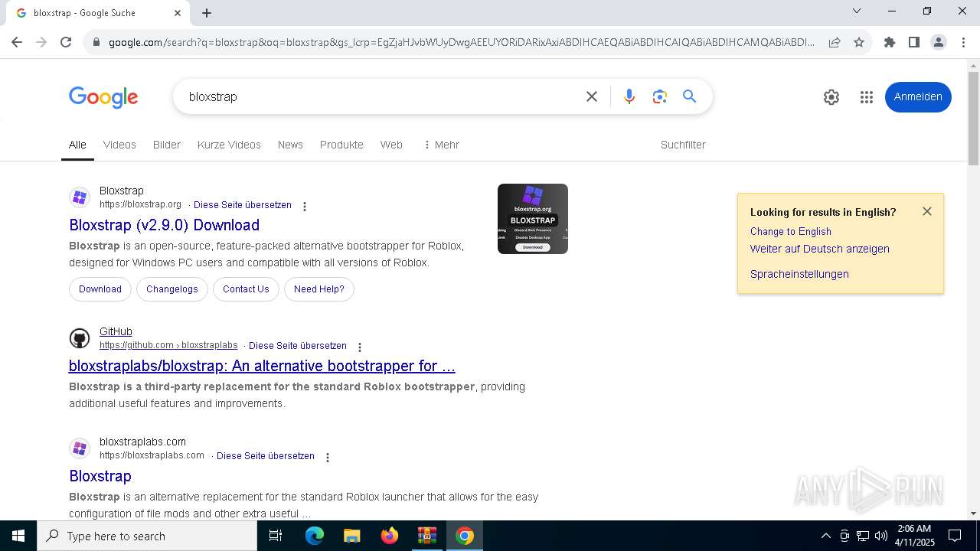980x551 pixels.
Task: Open a new tab with the plus icon
Action: pos(207,13)
